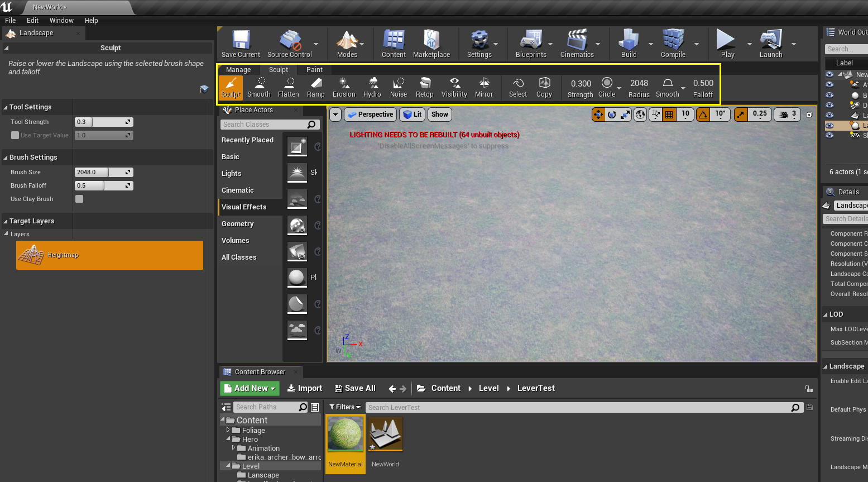Select the Smooth landscape tool
Screen dimensions: 868x482
[x=259, y=88]
